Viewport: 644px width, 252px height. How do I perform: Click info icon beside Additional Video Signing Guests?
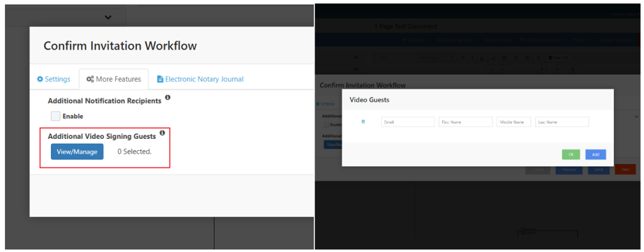point(162,133)
